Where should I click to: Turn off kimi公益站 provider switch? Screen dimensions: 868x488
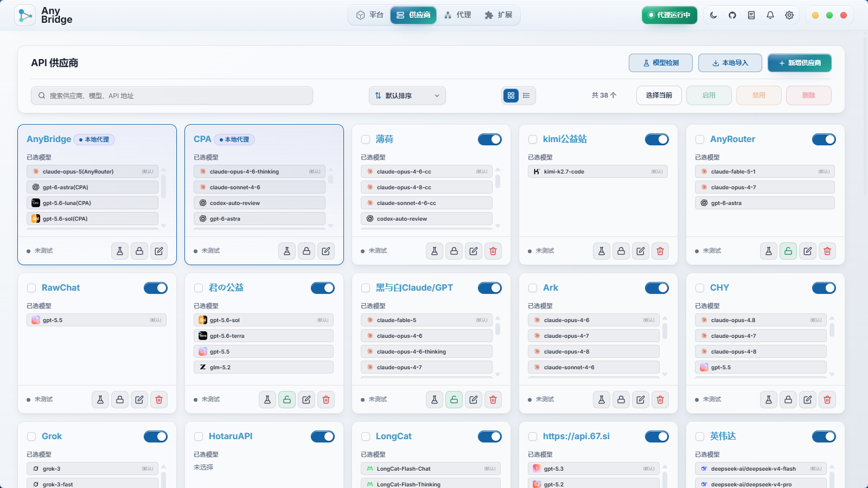coord(657,139)
